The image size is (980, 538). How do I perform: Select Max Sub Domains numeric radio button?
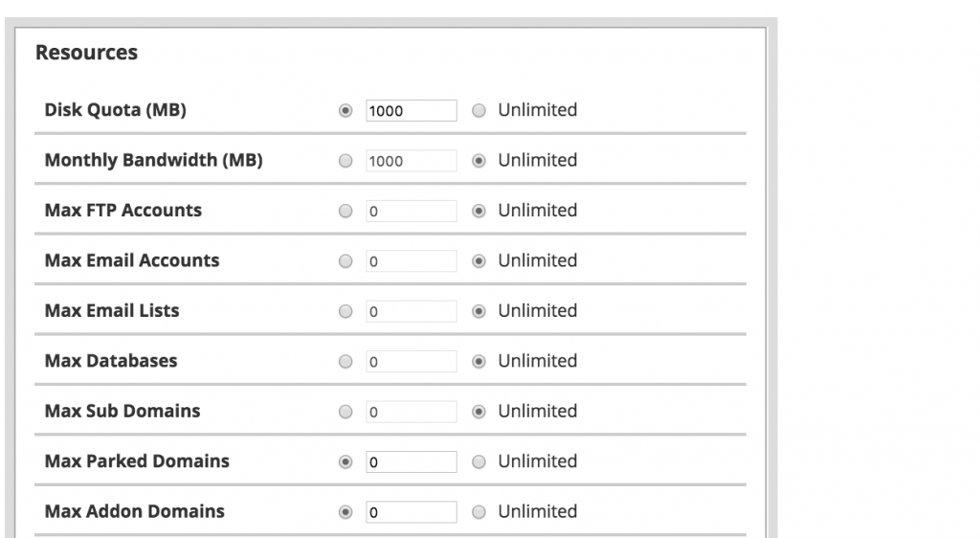[345, 412]
